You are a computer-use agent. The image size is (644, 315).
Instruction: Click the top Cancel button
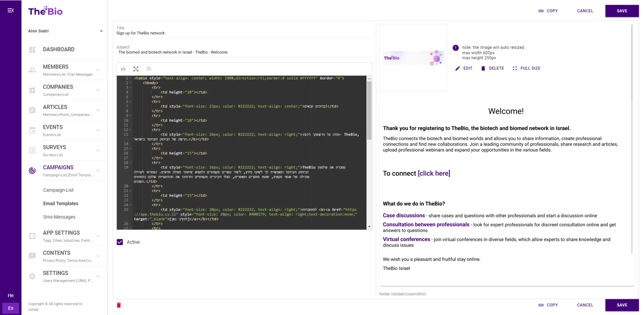tap(585, 11)
